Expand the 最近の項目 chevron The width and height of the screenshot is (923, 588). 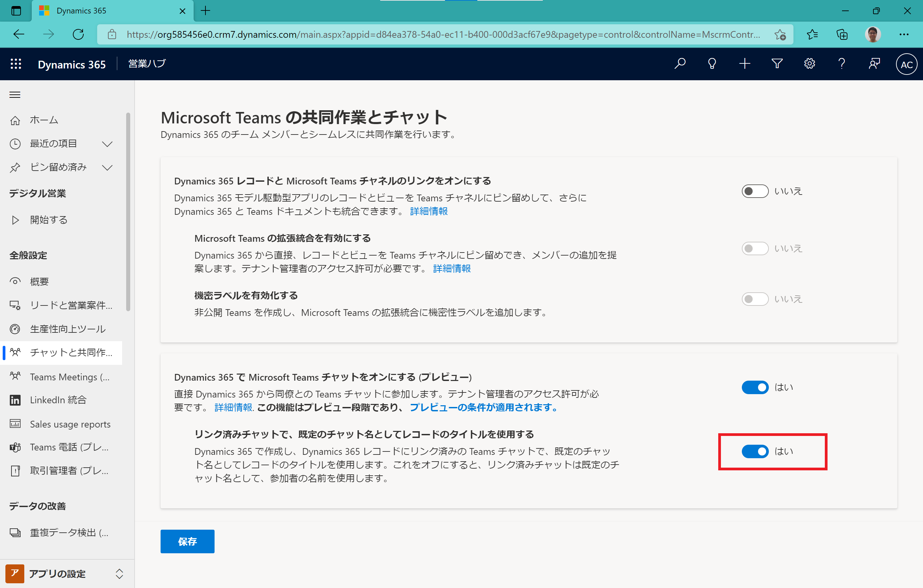click(x=107, y=144)
